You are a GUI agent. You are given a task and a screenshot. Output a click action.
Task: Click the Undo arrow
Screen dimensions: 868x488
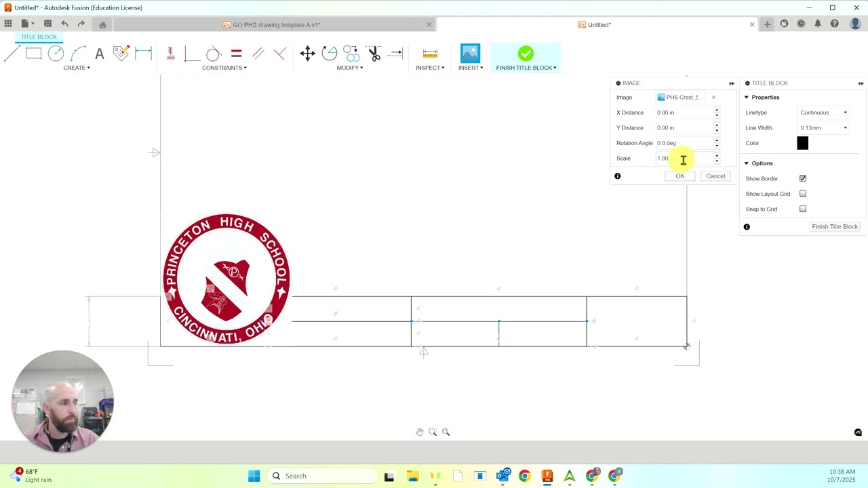tap(64, 24)
